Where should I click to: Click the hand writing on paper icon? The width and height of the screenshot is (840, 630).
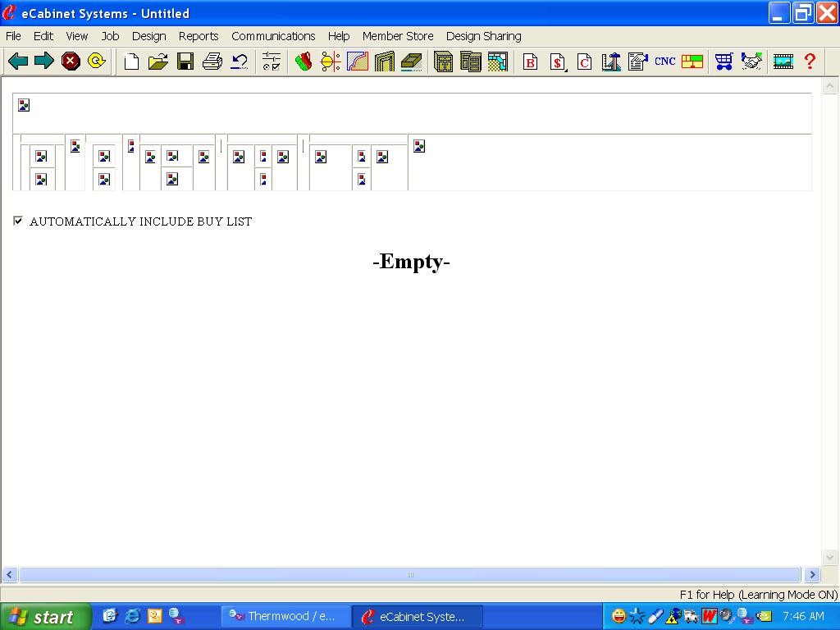pos(638,62)
